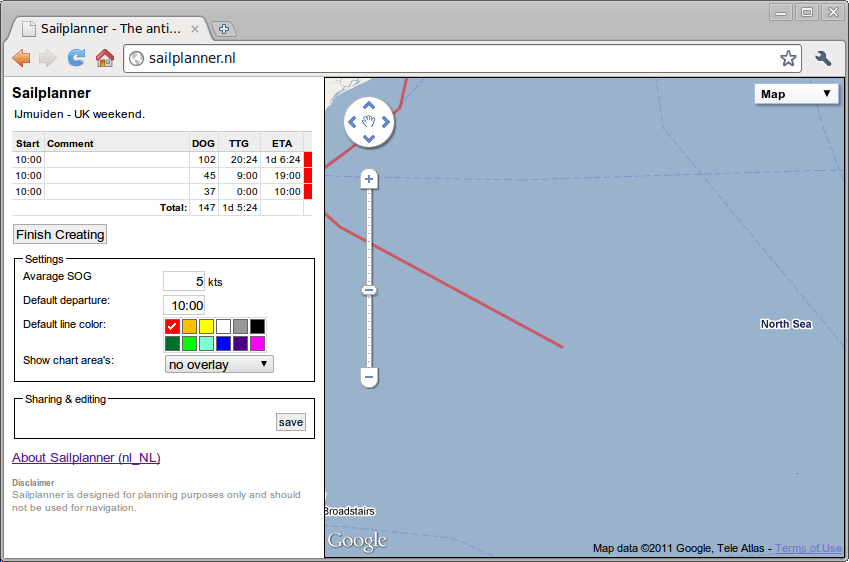Click the hand icon in pan control
The height and width of the screenshot is (562, 849).
tap(369, 122)
